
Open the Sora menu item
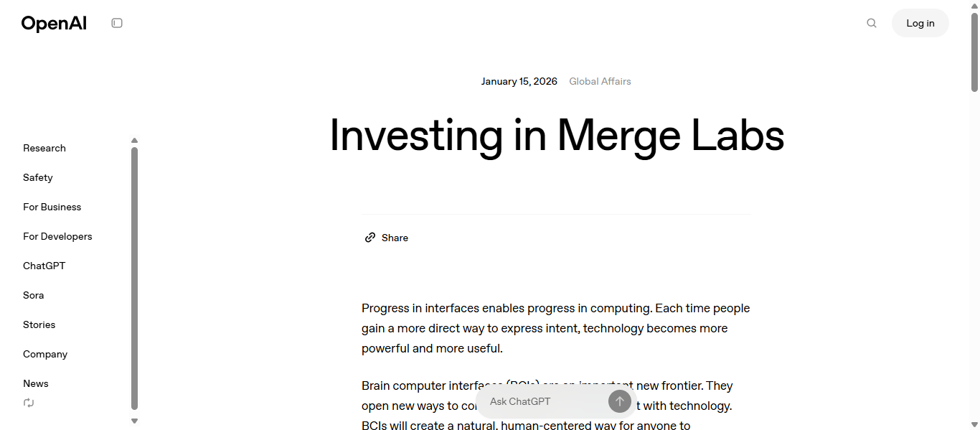pos(34,295)
